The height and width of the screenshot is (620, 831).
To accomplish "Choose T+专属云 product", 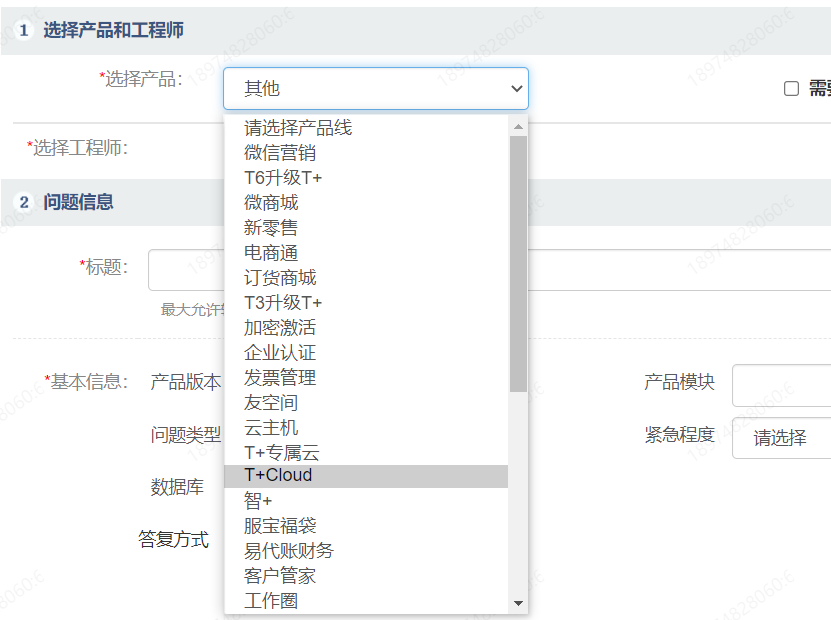I will [366, 453].
